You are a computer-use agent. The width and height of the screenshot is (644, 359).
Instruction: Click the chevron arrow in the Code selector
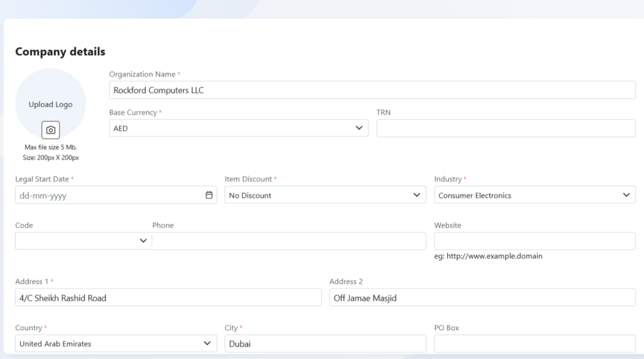click(x=143, y=241)
